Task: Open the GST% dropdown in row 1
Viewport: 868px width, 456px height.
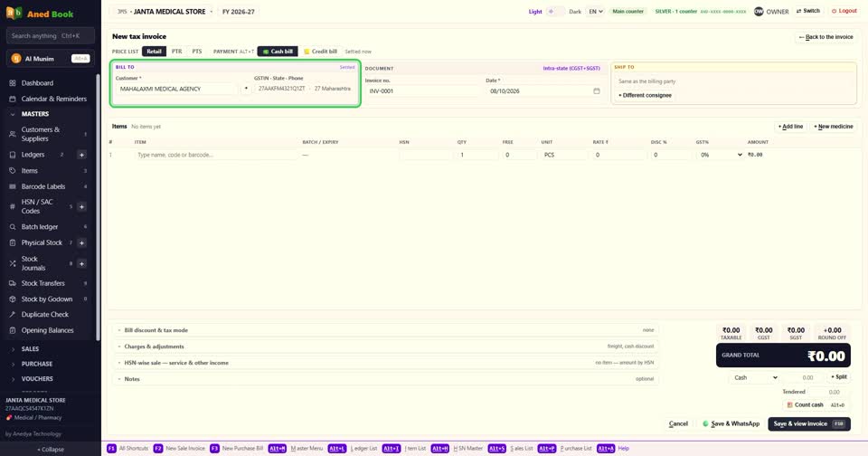Action: click(721, 155)
